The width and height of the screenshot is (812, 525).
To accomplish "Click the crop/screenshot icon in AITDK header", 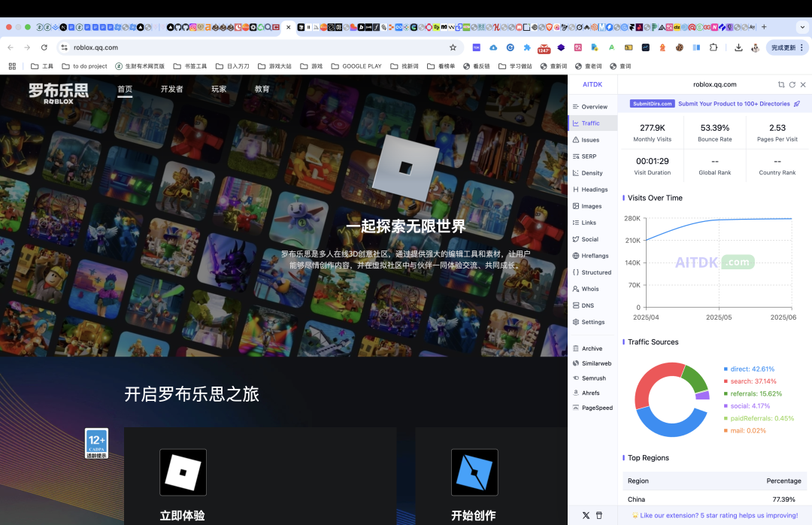I will coord(781,84).
